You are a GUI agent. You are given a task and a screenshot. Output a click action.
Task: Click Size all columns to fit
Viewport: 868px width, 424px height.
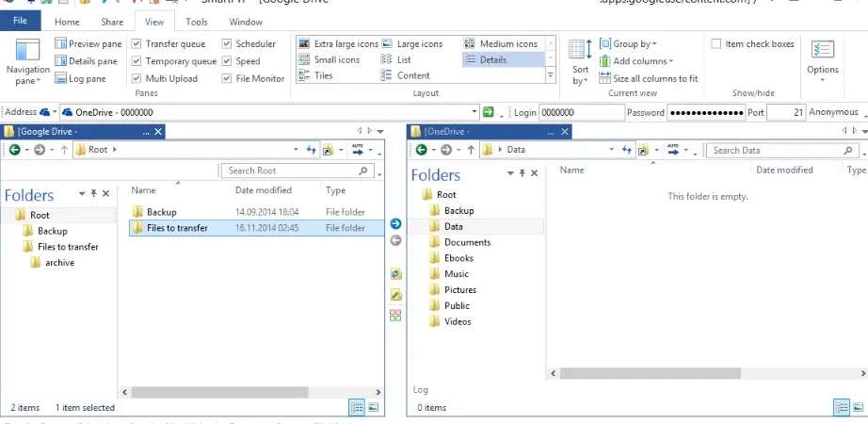(649, 79)
